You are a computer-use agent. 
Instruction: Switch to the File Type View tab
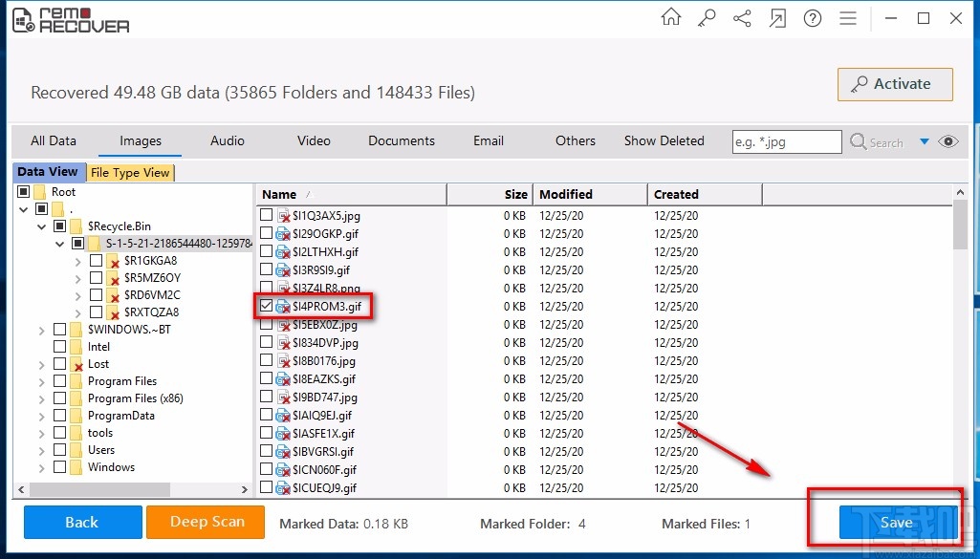131,172
